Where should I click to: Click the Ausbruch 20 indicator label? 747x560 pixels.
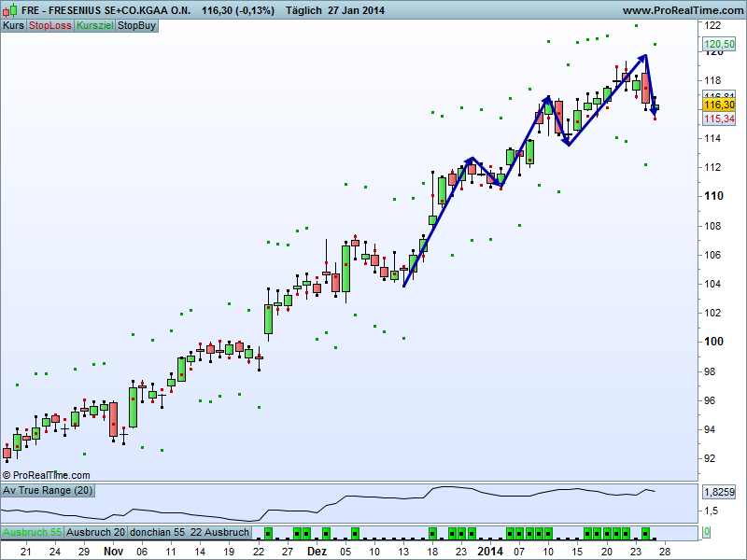click(96, 532)
